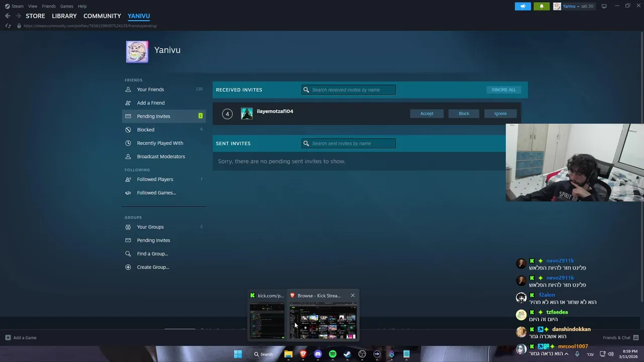Block the user ilayemotzafi04

pyautogui.click(x=464, y=114)
